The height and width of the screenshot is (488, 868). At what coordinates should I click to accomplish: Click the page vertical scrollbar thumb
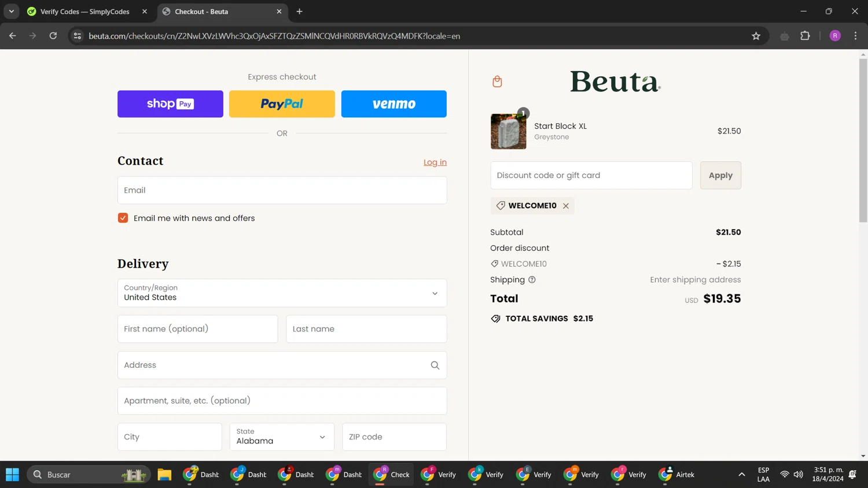click(863, 140)
